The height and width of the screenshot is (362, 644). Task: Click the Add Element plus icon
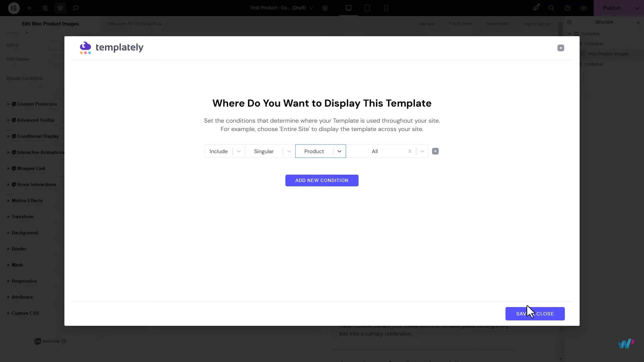(30, 8)
